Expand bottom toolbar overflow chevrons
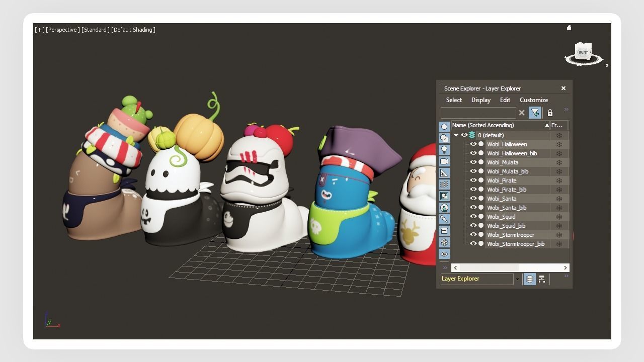The width and height of the screenshot is (644, 362). (x=566, y=276)
